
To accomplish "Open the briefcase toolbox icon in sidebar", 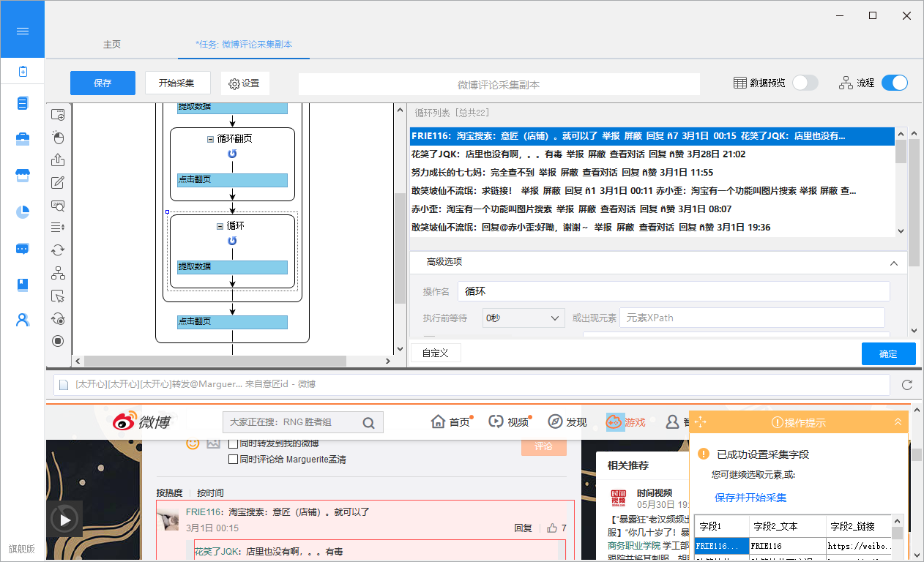I will pyautogui.click(x=22, y=139).
